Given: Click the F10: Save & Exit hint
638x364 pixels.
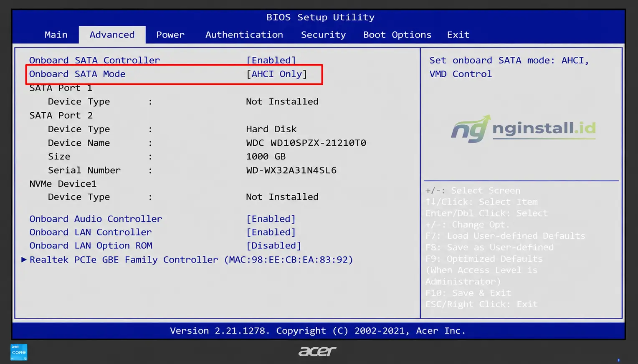Looking at the screenshot, I should pos(468,293).
